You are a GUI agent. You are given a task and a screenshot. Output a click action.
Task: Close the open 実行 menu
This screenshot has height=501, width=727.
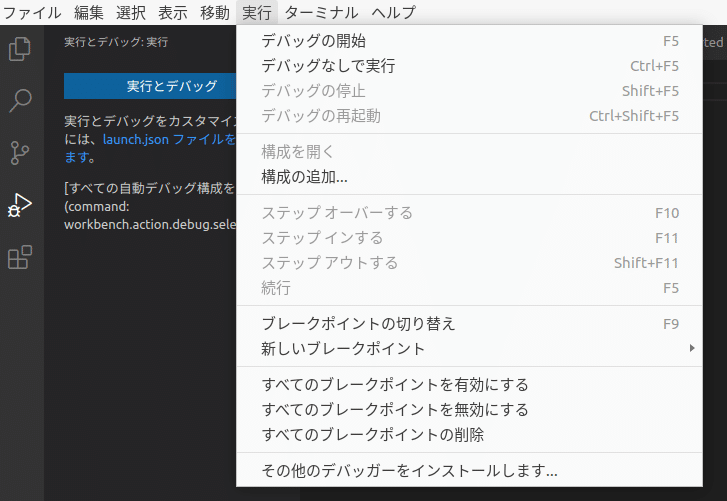(257, 13)
